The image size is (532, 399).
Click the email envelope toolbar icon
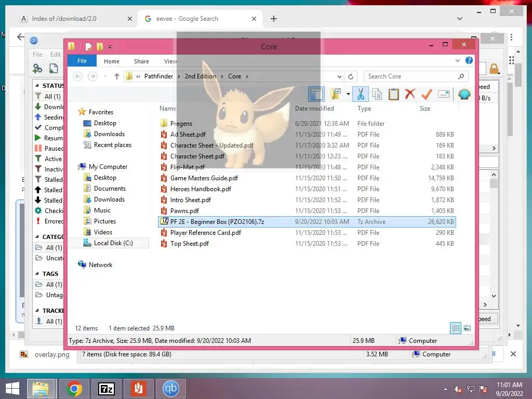pyautogui.click(x=444, y=94)
